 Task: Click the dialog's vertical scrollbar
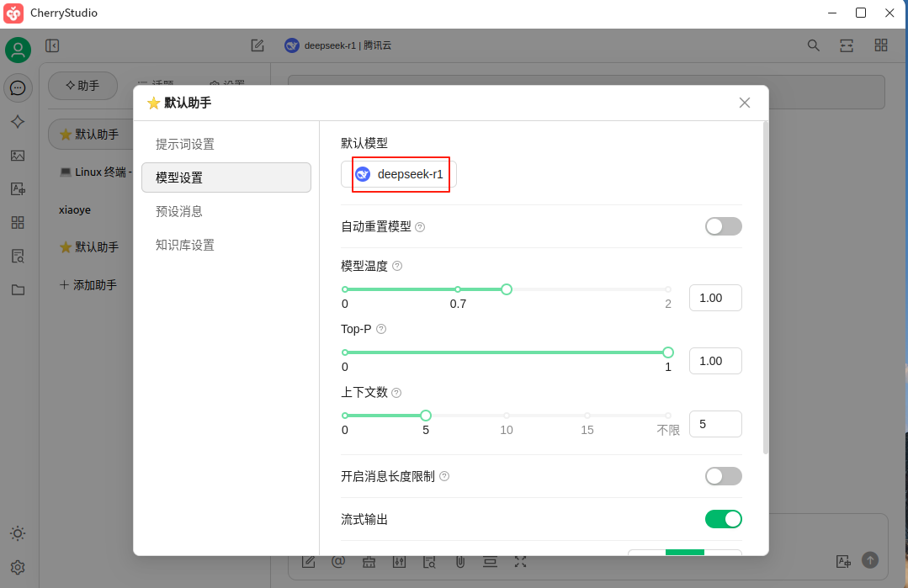[x=765, y=286]
